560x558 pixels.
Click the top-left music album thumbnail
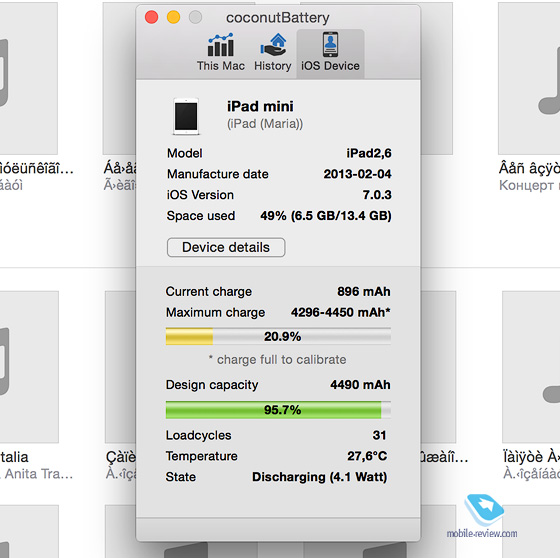[x=29, y=79]
